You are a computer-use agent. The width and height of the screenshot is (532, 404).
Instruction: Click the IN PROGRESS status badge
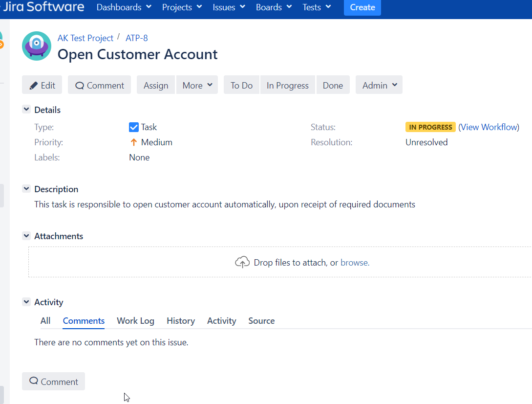(430, 127)
